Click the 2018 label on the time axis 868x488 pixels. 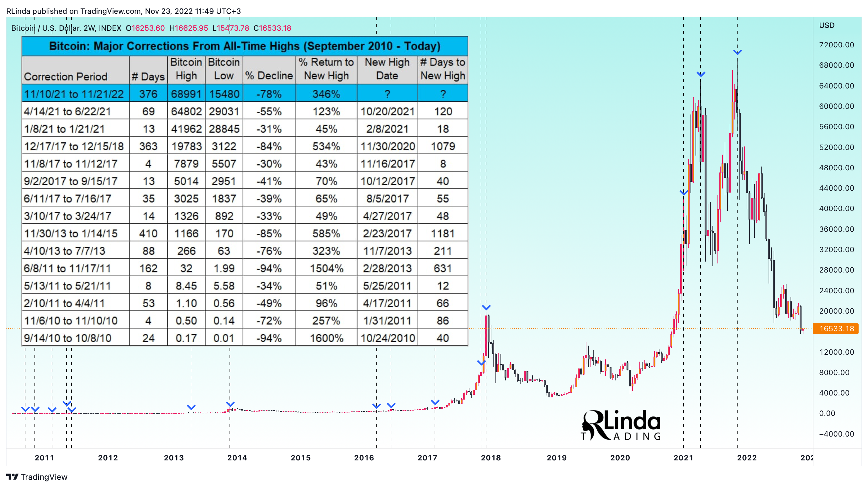pyautogui.click(x=491, y=458)
